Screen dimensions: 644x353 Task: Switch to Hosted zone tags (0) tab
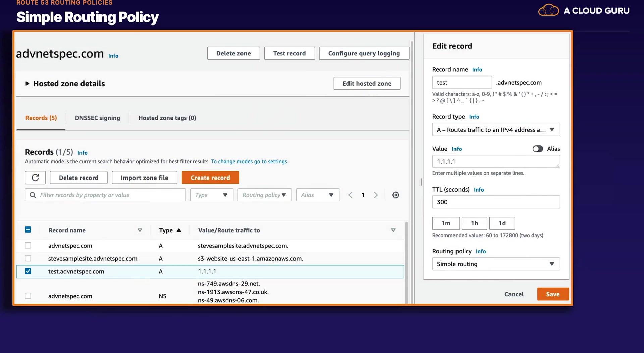pos(167,118)
